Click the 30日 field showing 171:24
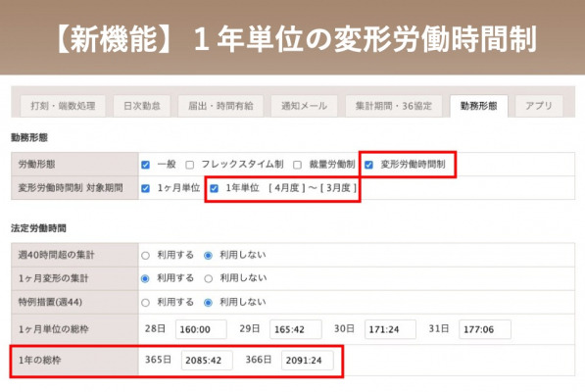The image size is (585, 392). 390,329
